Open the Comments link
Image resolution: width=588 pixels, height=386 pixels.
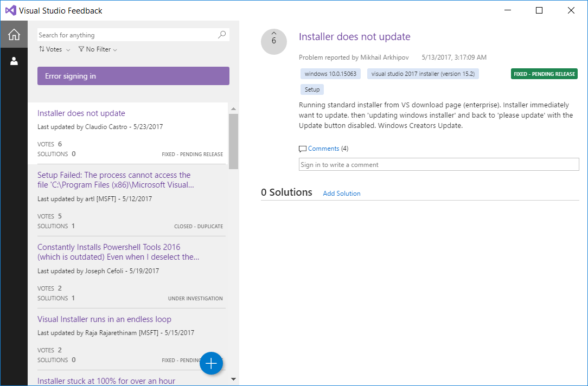pyautogui.click(x=323, y=149)
